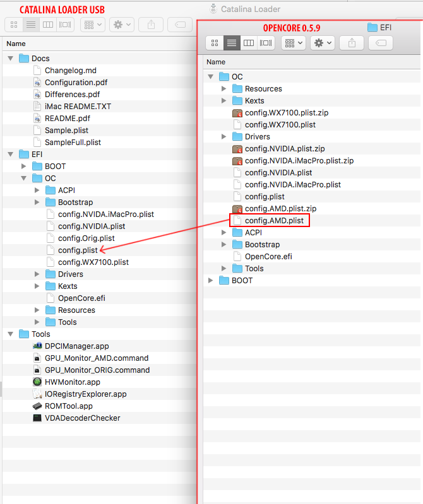Switch Catalina Loader USB window to icon view
This screenshot has height=504, width=423.
click(14, 25)
